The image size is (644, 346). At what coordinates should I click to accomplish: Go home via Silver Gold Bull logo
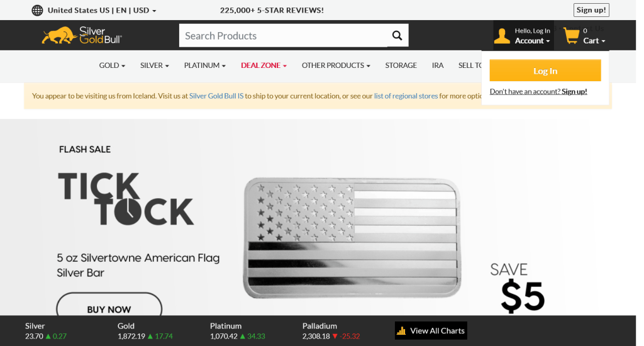click(82, 35)
